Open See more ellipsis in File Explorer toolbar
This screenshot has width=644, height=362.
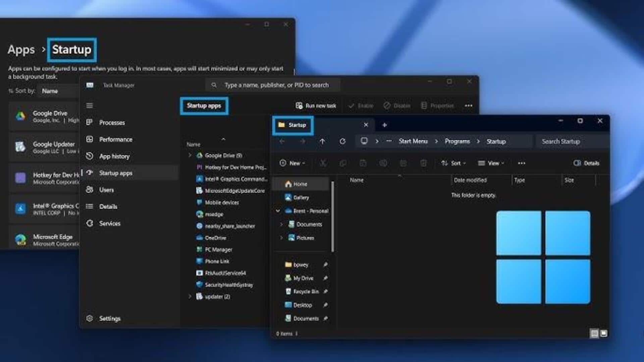(522, 163)
